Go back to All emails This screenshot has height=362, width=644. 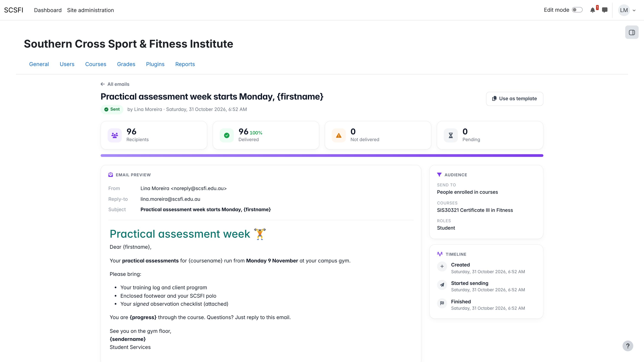coord(115,84)
